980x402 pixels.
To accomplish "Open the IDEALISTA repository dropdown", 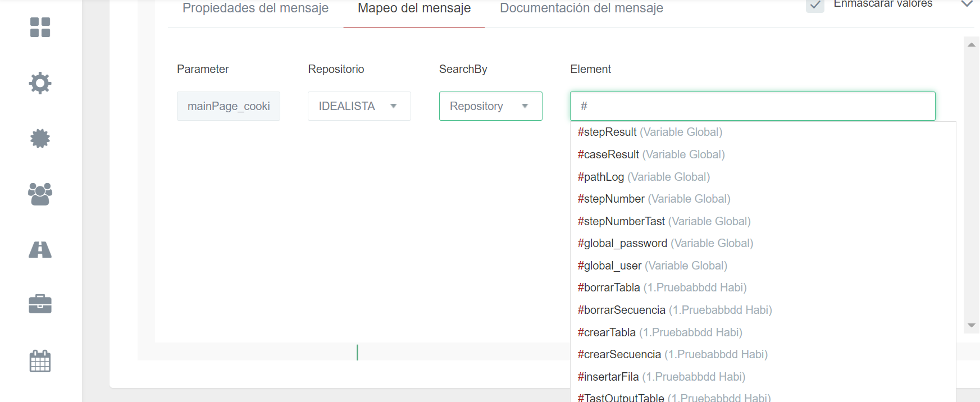I will pos(359,106).
